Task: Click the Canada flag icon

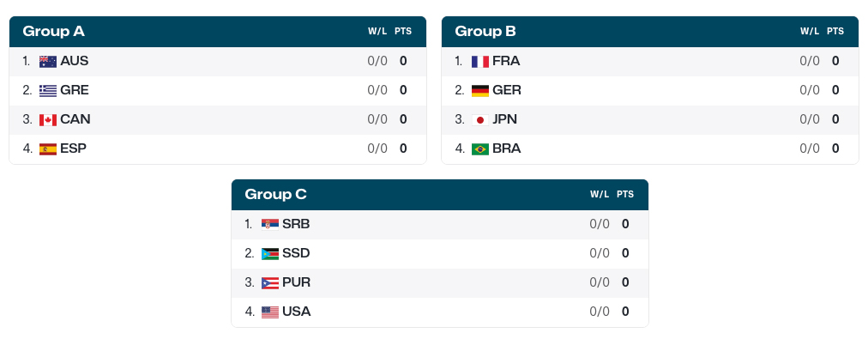Action: (x=48, y=120)
